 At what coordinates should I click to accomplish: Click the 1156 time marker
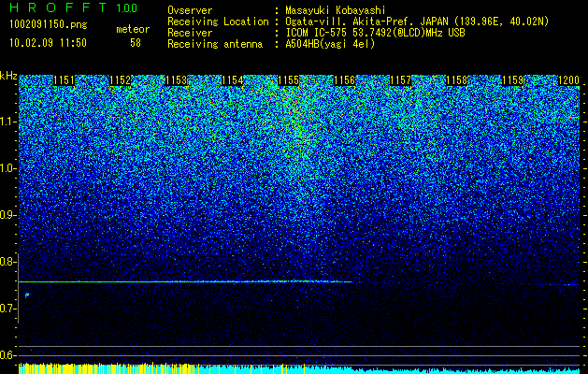345,80
